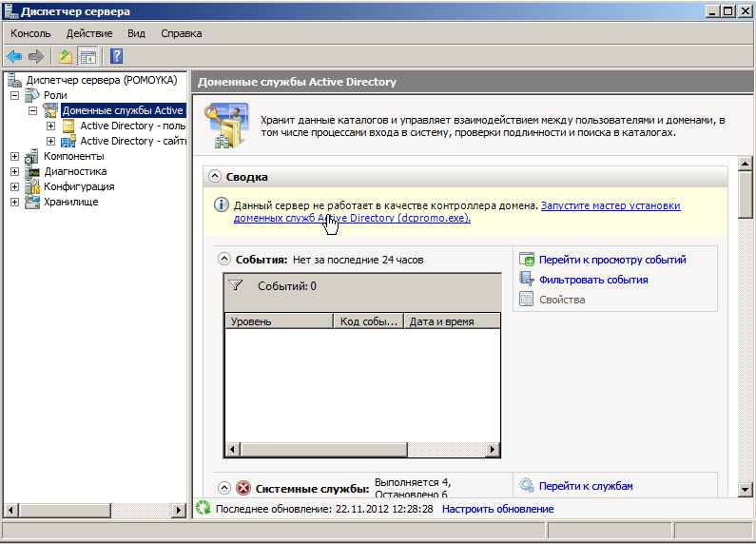
Task: Click the red error icon next to Системные службы
Action: (243, 488)
